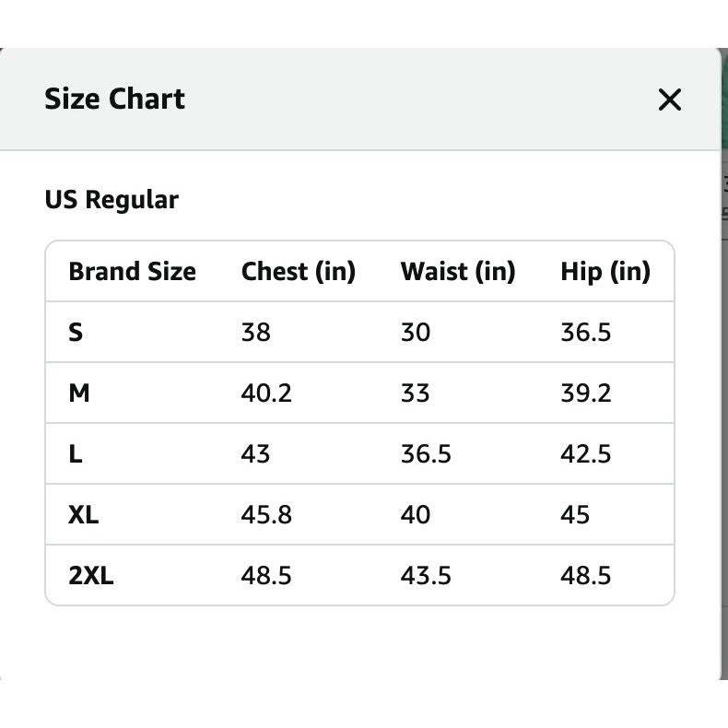This screenshot has height=728, width=728.
Task: Click the Hip (in) column header
Action: (x=605, y=272)
